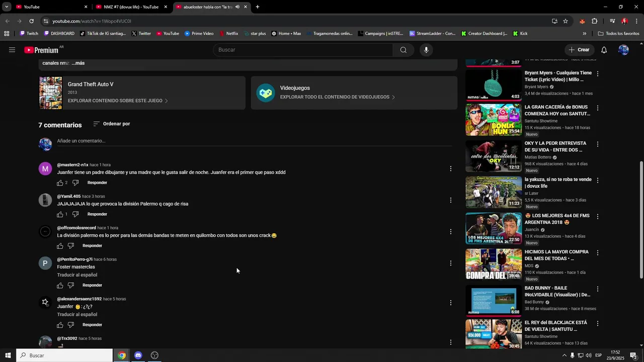The width and height of the screenshot is (644, 362).
Task: Open the taskbar volume control
Action: 588,355
